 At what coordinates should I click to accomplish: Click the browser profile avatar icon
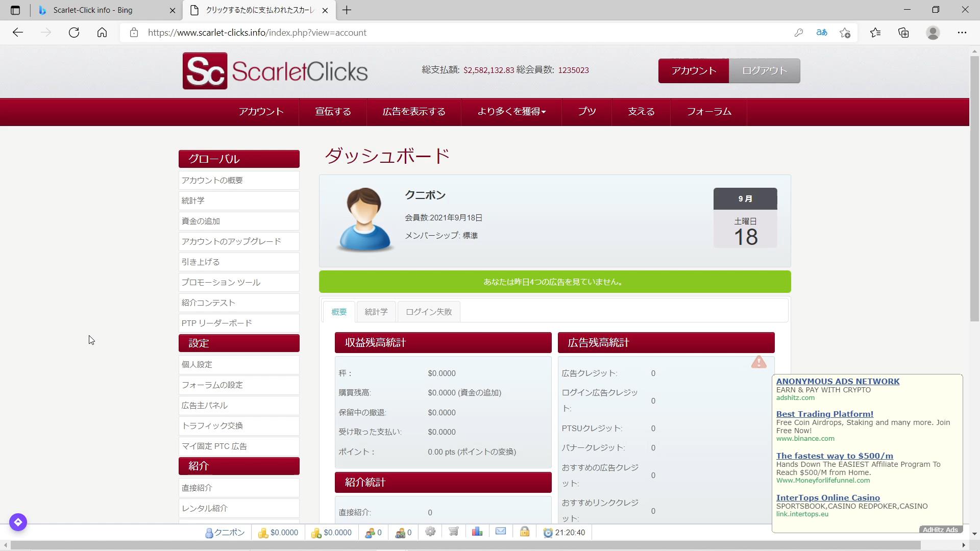pyautogui.click(x=933, y=33)
